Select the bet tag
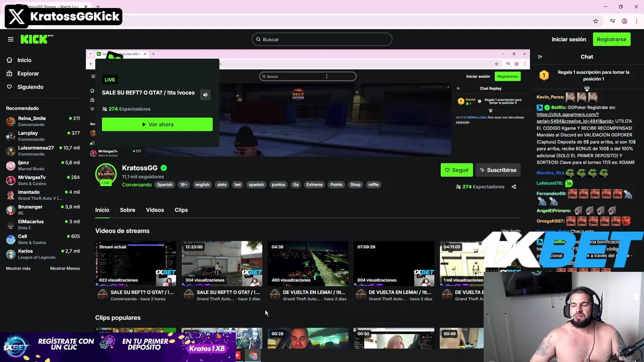The width and height of the screenshot is (644, 362). [x=237, y=185]
